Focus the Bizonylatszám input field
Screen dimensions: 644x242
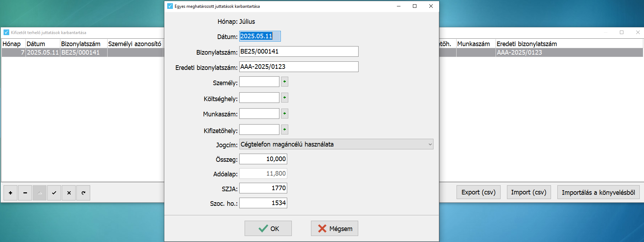click(x=299, y=51)
